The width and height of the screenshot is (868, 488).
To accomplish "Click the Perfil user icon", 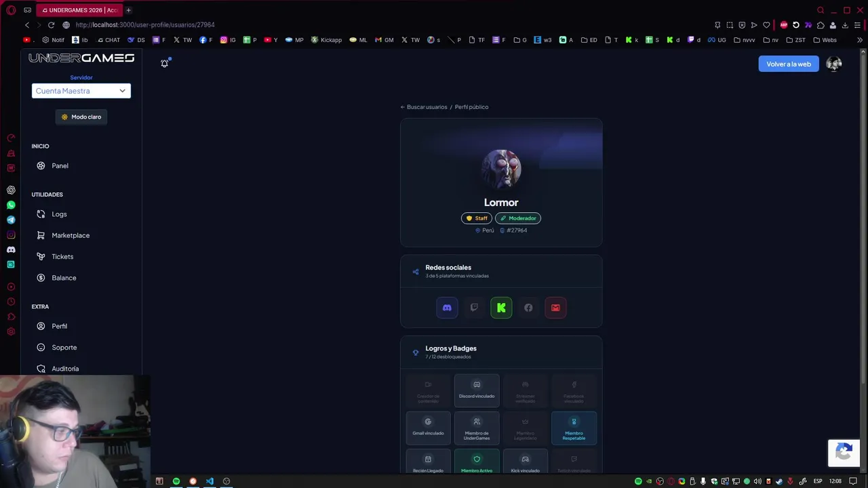I will 41,326.
